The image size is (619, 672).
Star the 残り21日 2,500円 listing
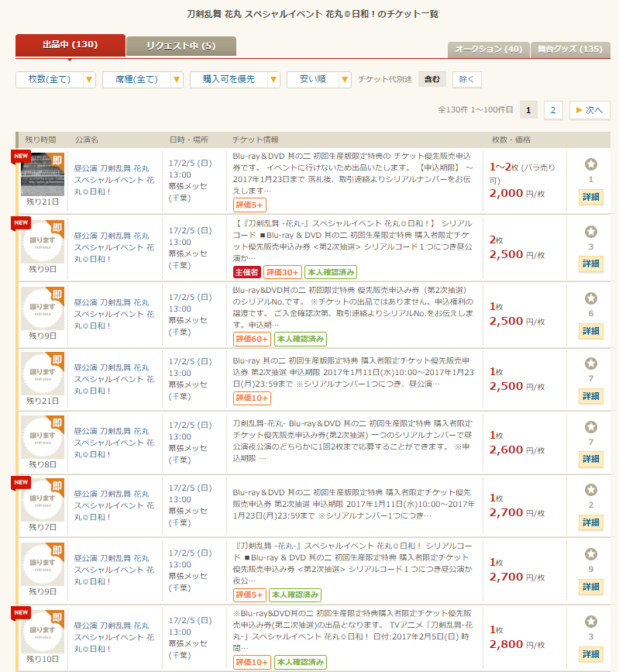tap(591, 364)
